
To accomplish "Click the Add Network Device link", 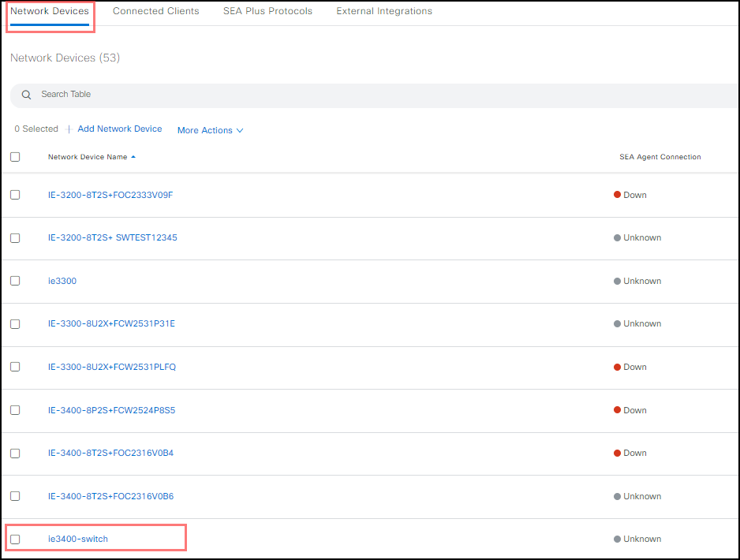I will [119, 129].
